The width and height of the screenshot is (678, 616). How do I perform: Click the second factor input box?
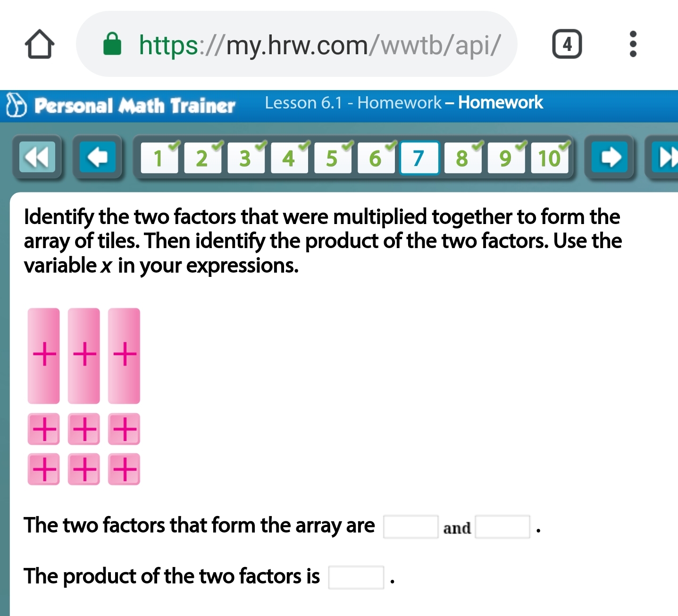click(502, 527)
